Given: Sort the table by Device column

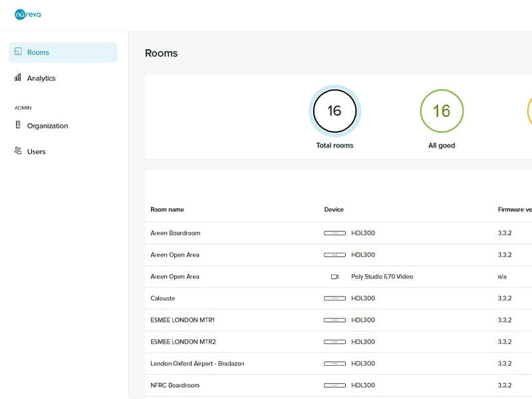Looking at the screenshot, I should tap(334, 209).
